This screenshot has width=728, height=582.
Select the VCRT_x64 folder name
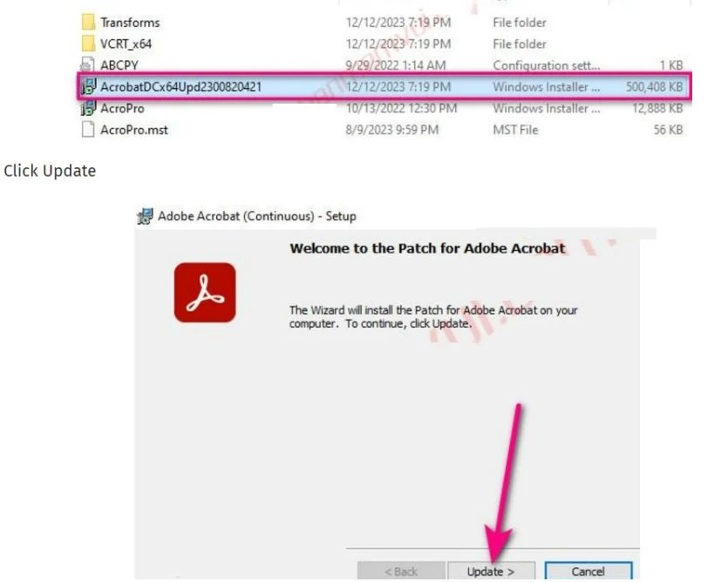pos(126,44)
